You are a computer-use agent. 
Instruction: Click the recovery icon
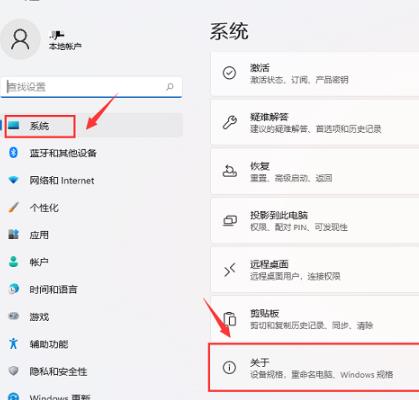(x=230, y=171)
